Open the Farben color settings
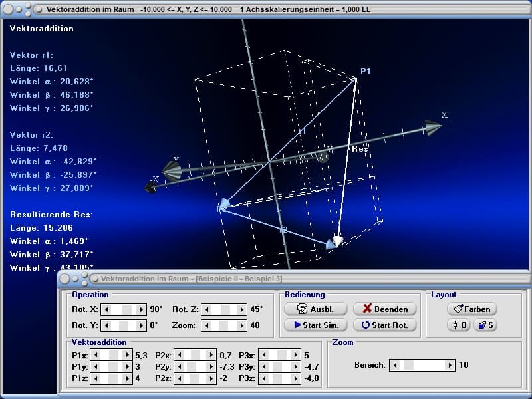Screen dimensions: 532x399 coord(472,309)
